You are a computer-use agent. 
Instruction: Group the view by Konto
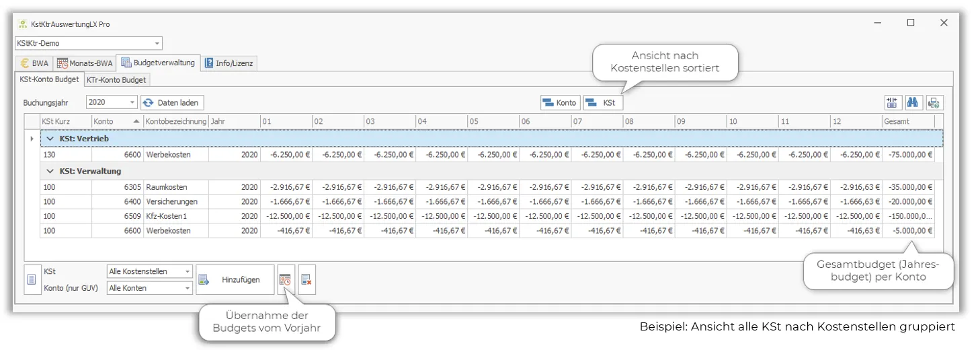point(561,103)
